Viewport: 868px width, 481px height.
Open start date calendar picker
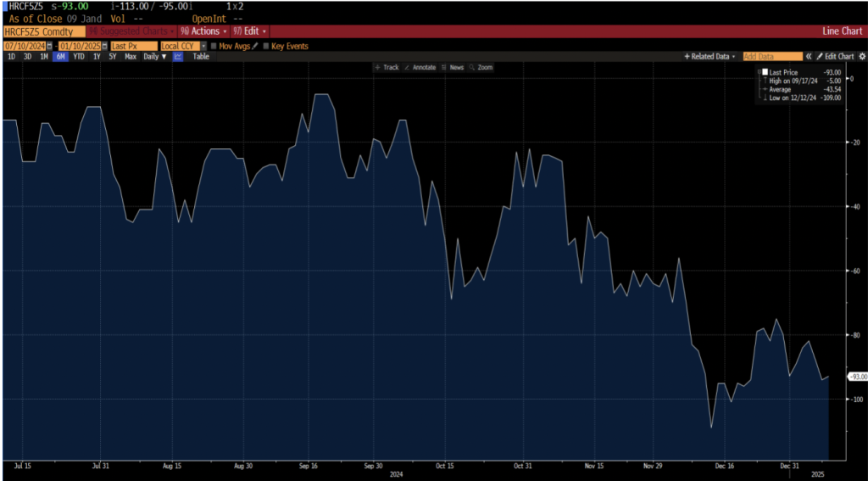pos(51,46)
